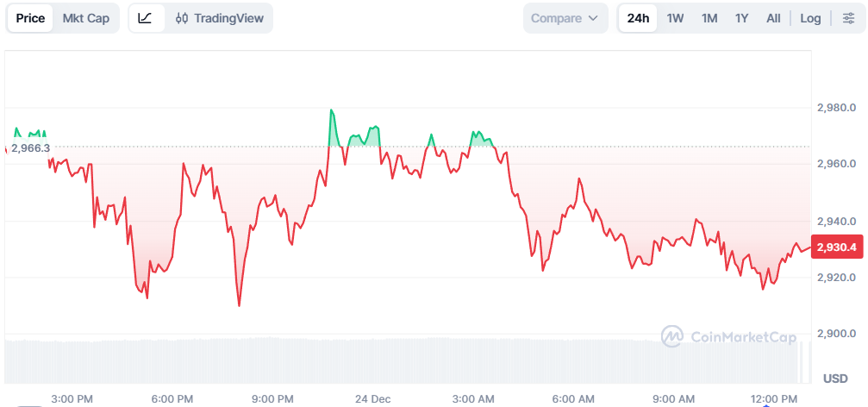868x407 pixels.
Task: Click the 9:00 PM time axis marker
Action: pos(273,398)
